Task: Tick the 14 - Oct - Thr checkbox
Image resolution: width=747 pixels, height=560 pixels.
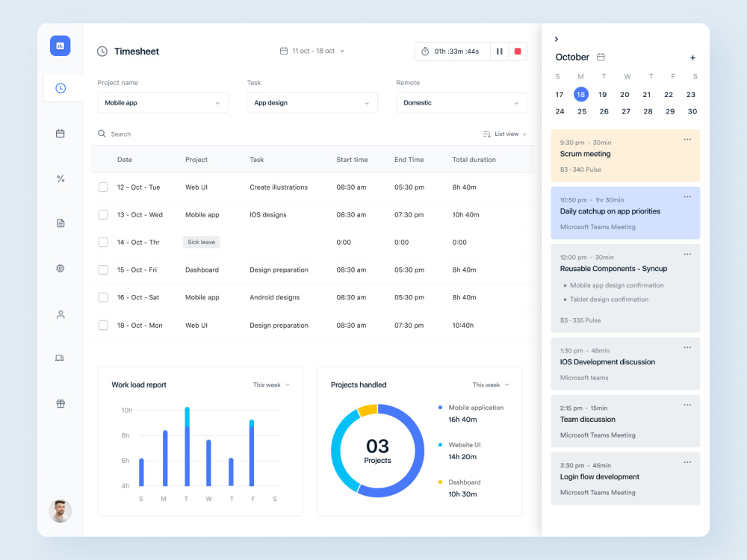Action: (x=103, y=243)
